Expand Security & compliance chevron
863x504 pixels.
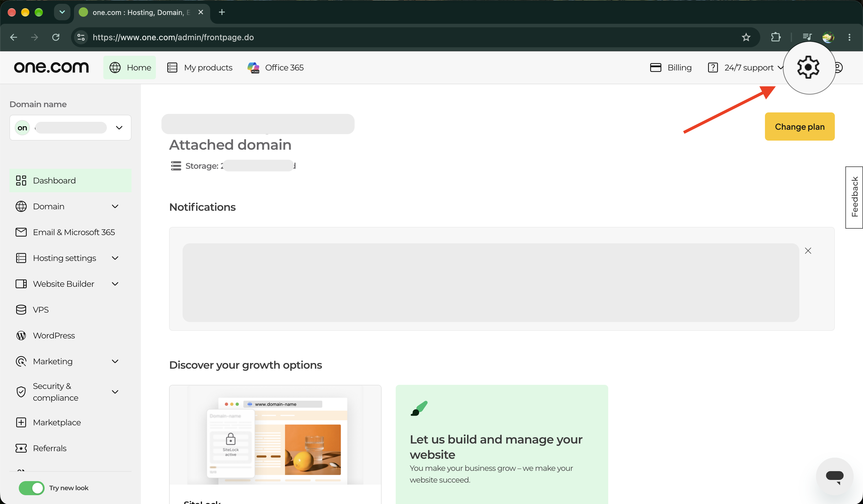click(115, 392)
